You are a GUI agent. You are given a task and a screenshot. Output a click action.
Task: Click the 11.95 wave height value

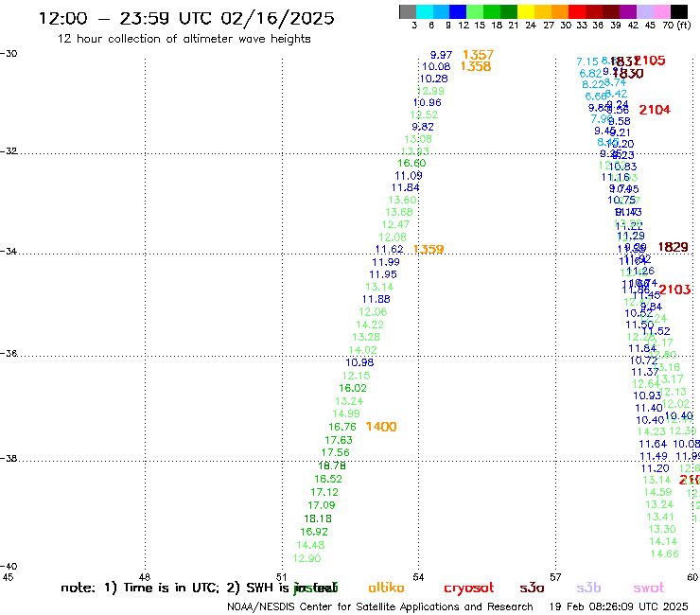click(383, 274)
